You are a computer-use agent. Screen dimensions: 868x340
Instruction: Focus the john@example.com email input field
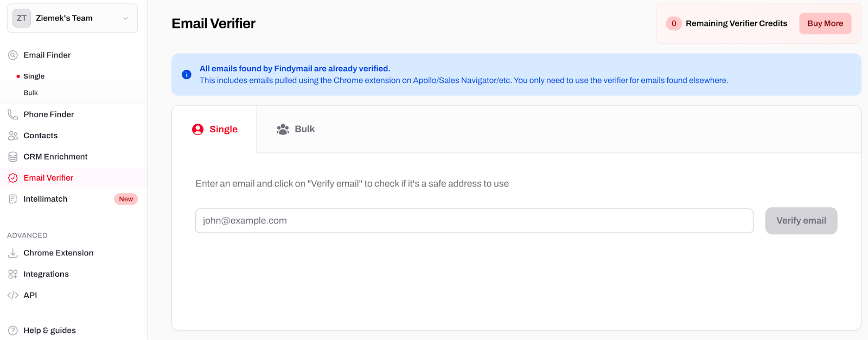tap(474, 221)
